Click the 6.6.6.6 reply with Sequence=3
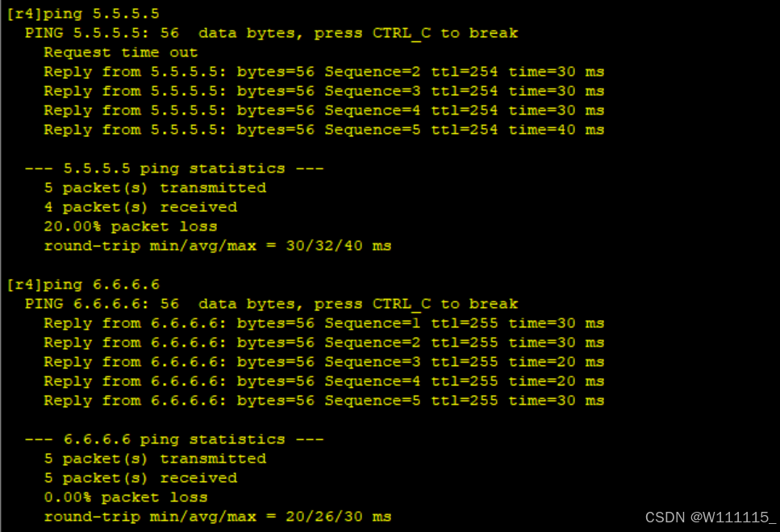 (x=323, y=362)
